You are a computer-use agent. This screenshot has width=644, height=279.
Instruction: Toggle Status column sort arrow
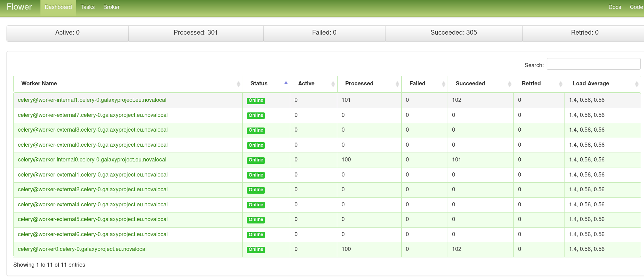point(286,83)
